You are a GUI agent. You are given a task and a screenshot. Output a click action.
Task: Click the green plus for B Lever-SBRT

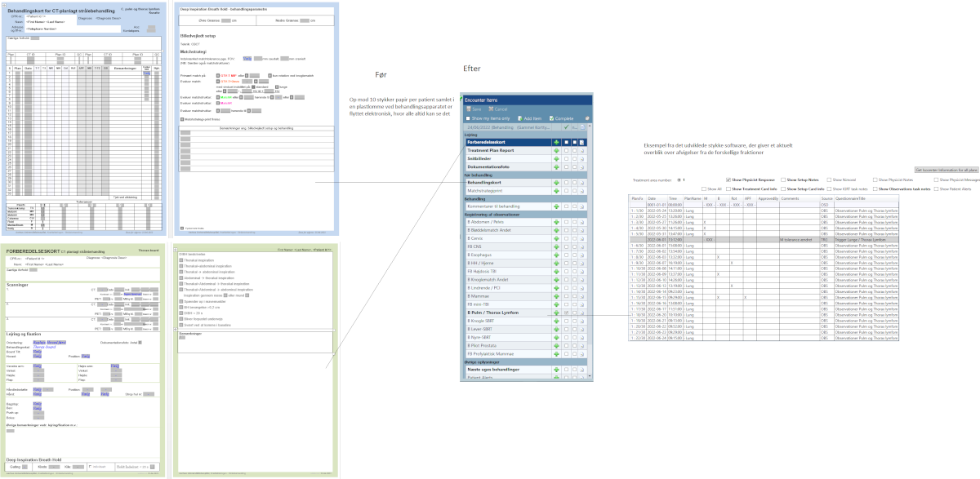point(556,329)
